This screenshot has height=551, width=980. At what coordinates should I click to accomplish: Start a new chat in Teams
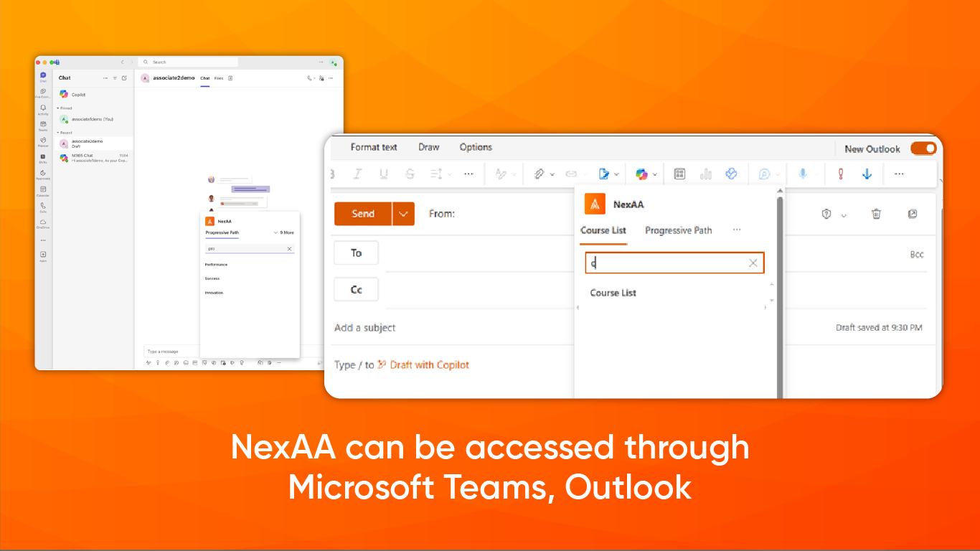pyautogui.click(x=124, y=77)
